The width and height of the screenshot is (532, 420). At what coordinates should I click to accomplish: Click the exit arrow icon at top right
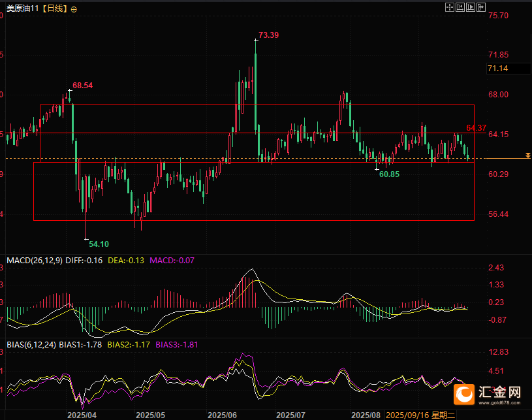(482, 8)
